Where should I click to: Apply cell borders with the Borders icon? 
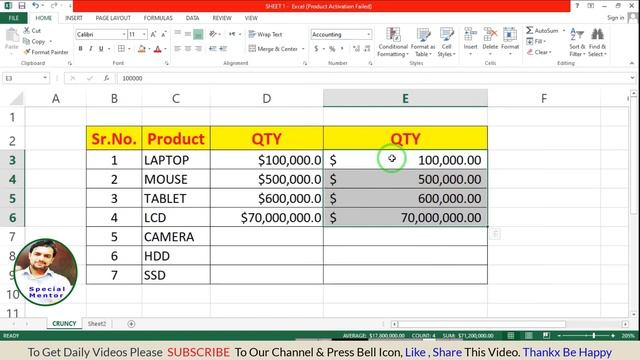[x=121, y=49]
